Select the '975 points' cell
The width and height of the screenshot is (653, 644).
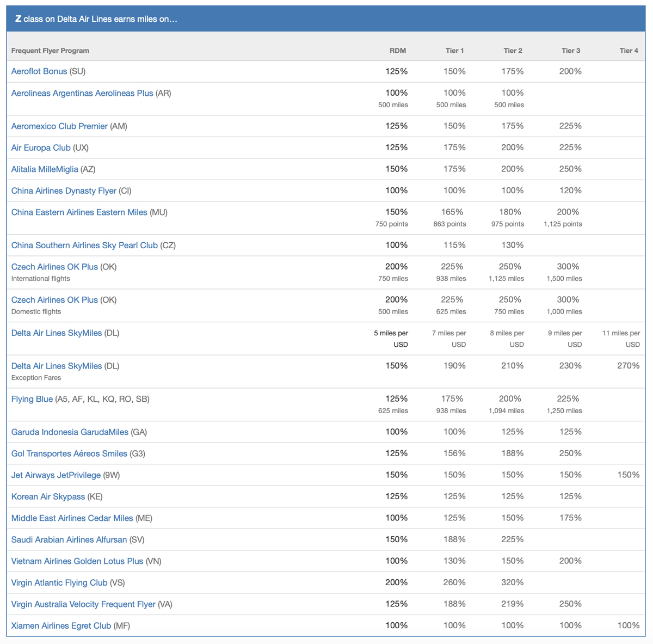508,224
